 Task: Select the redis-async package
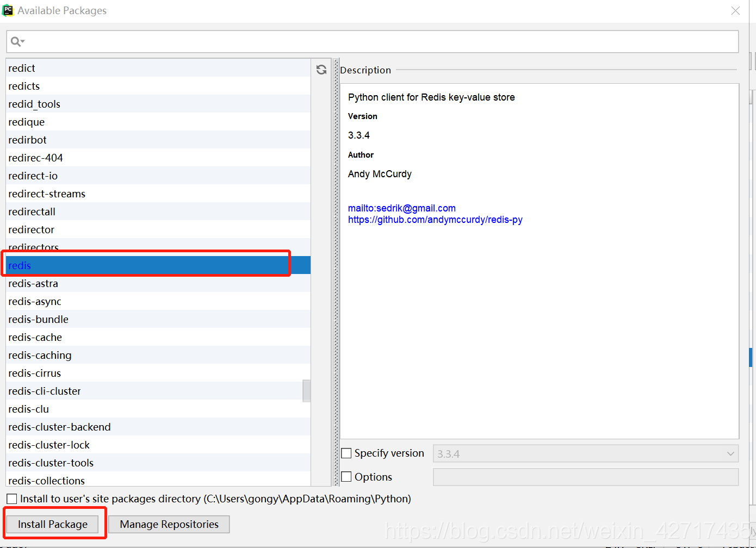[158, 301]
